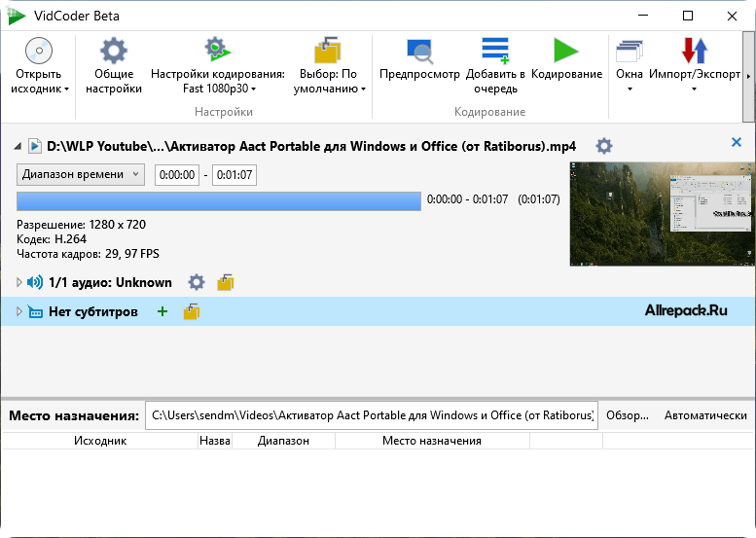Image resolution: width=756 pixels, height=538 pixels.
Task: Click the video file icon beside path
Action: (x=35, y=146)
